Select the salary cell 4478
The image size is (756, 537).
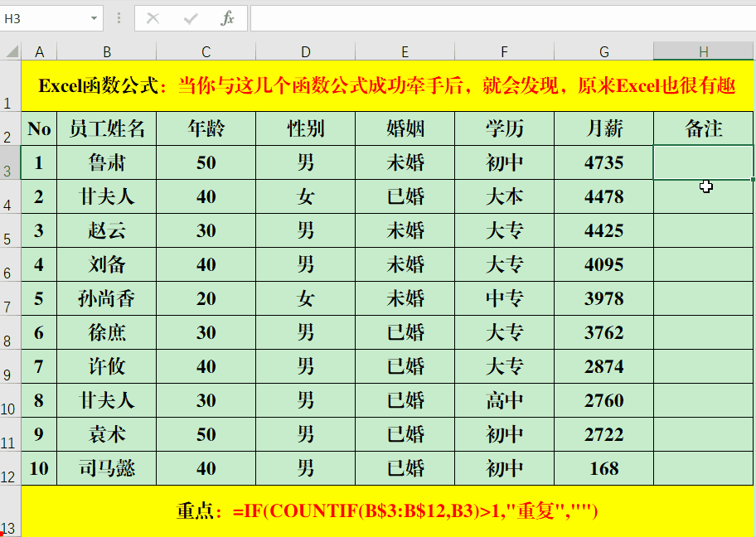coord(603,196)
